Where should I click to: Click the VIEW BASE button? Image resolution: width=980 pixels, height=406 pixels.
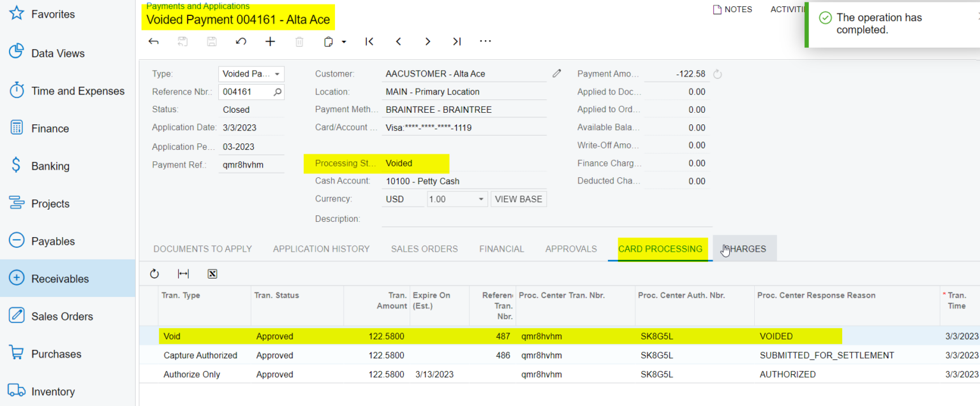click(519, 199)
